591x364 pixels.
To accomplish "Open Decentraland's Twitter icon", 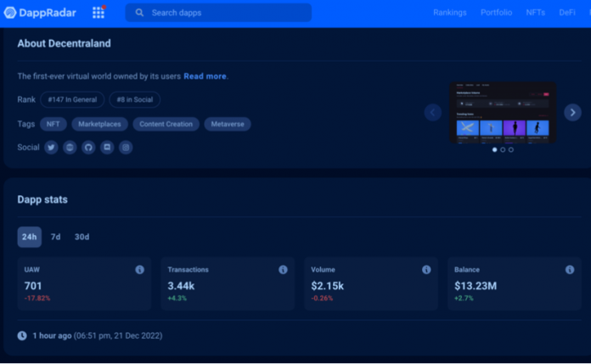I will pos(51,148).
